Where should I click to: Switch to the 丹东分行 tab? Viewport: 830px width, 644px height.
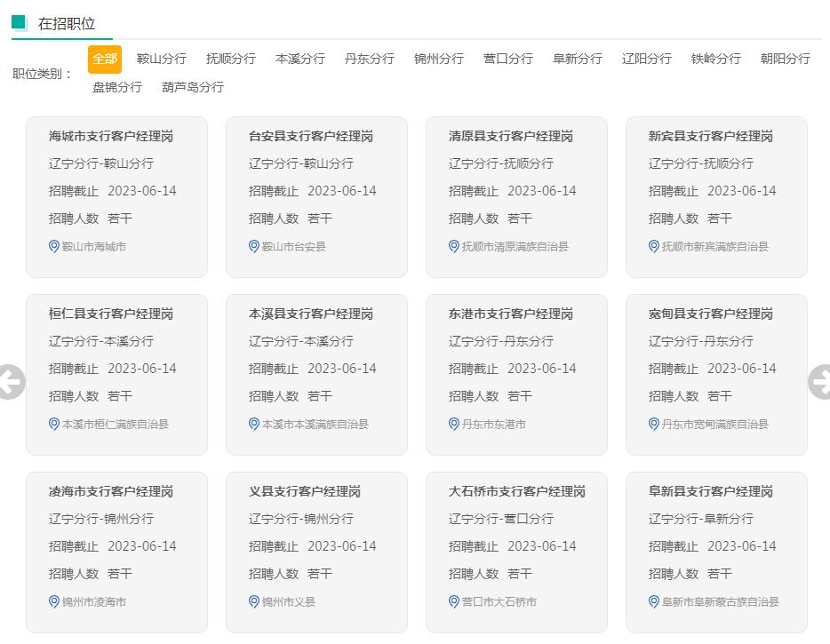(369, 58)
